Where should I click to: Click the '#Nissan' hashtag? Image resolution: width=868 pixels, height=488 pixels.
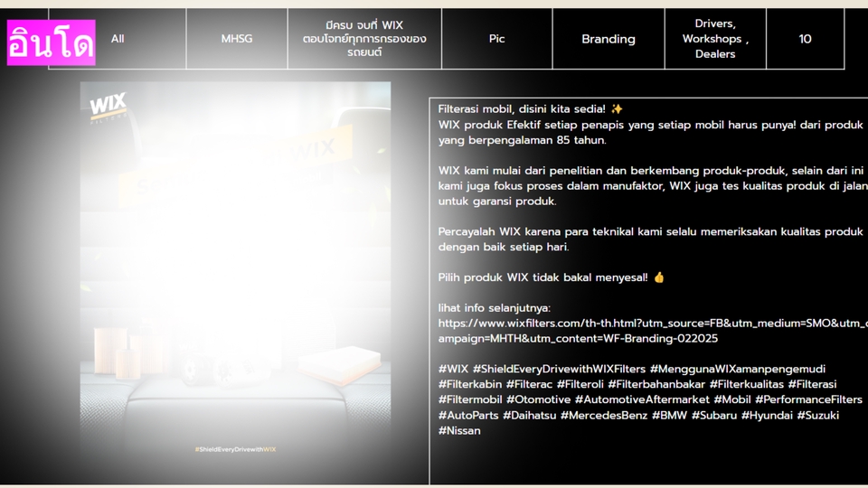[459, 430]
